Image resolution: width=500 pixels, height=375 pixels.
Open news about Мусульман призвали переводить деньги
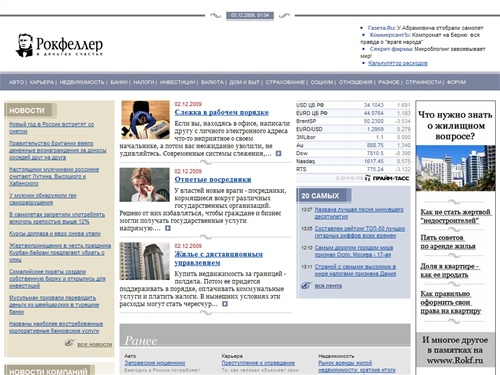pos(54,304)
